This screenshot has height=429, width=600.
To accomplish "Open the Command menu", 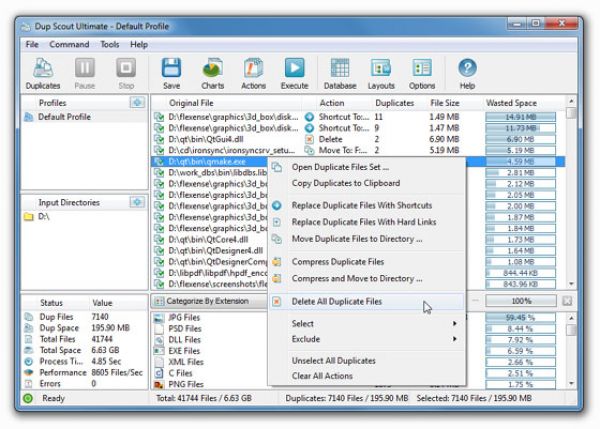I will [x=69, y=45].
